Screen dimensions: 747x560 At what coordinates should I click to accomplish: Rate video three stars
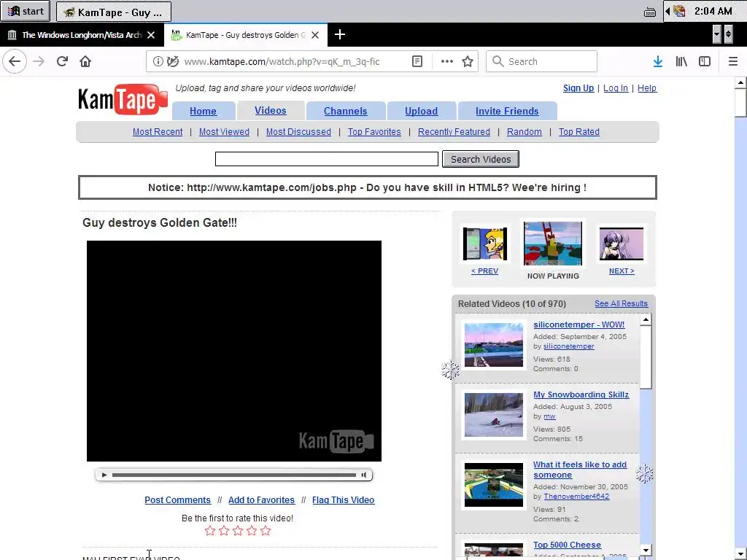tap(238, 531)
